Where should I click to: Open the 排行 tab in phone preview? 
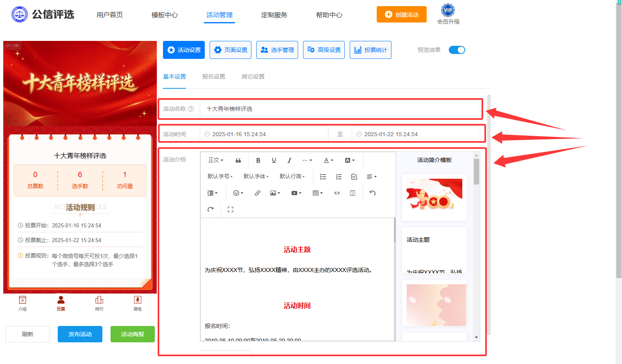point(99,303)
